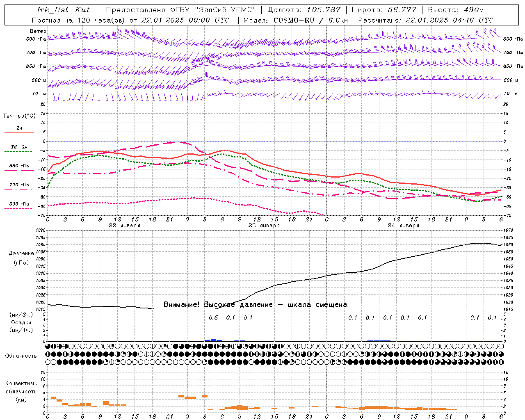Select the "500 гПа" temperature legend entry
The height and width of the screenshot is (420, 525).
click(x=19, y=204)
